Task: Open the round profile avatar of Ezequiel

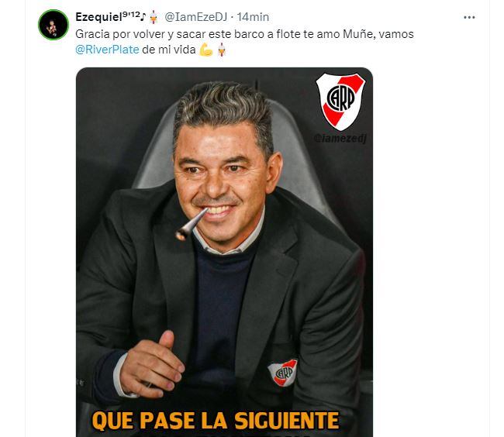Action: click(54, 25)
